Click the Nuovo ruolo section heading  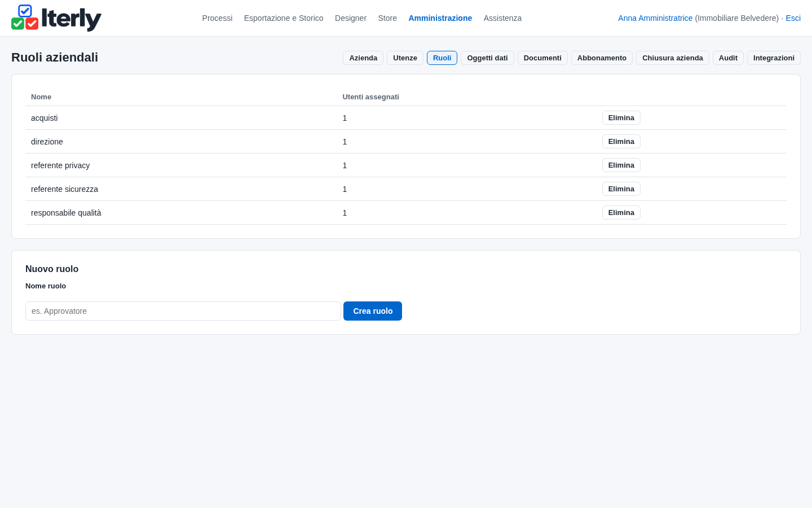click(52, 269)
